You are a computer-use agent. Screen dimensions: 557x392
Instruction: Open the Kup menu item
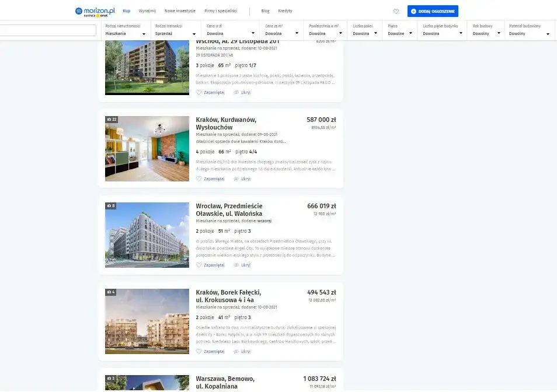[x=127, y=11]
